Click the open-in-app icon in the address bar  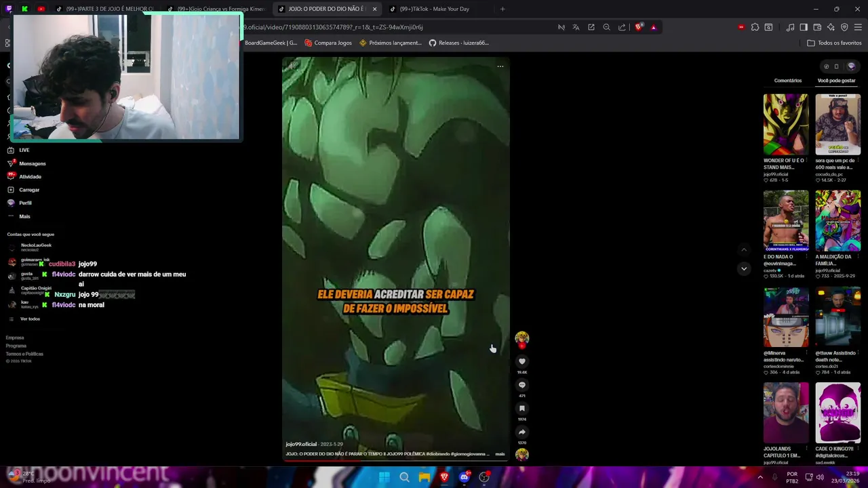coord(591,27)
